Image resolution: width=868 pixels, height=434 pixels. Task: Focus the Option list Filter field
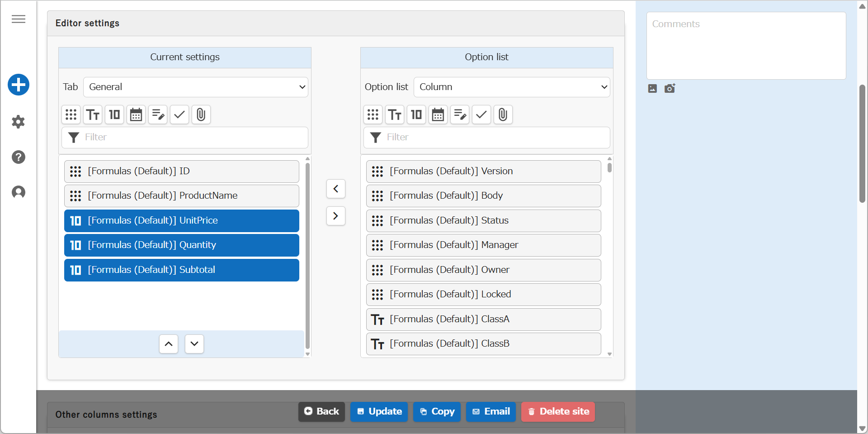pyautogui.click(x=487, y=138)
